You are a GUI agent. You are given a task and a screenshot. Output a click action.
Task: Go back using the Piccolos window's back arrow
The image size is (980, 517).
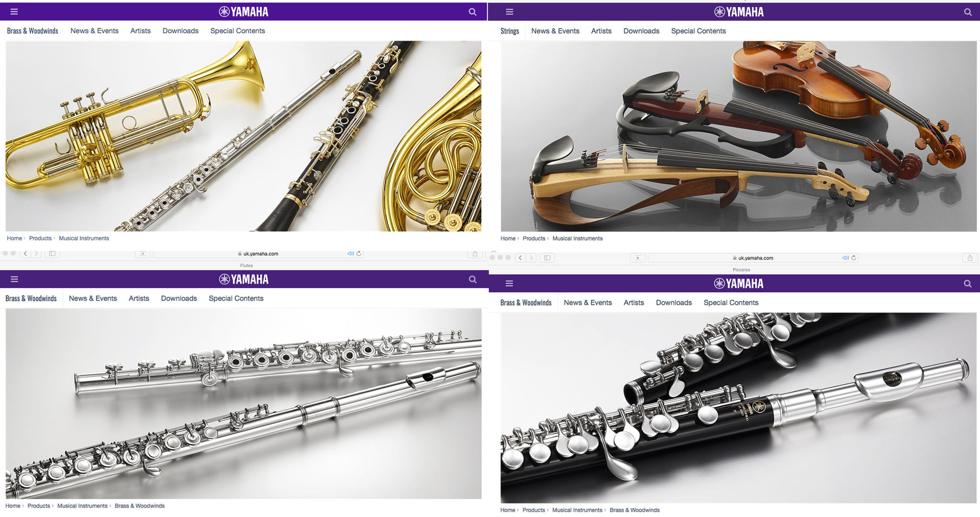click(x=520, y=258)
